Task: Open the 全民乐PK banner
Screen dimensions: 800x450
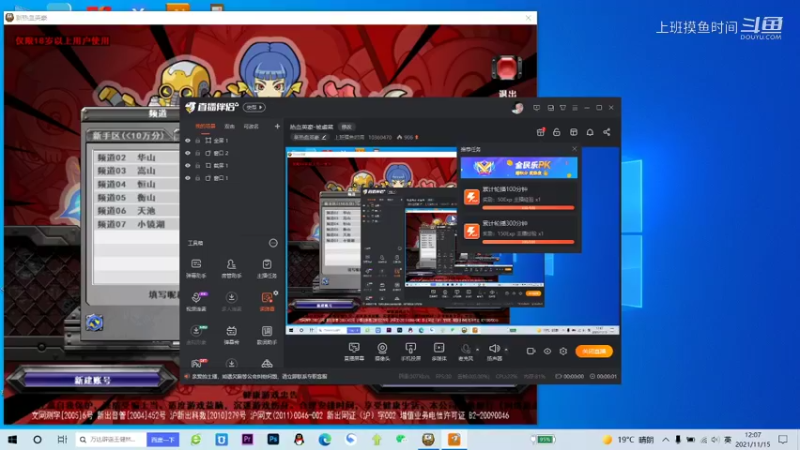Action: pyautogui.click(x=519, y=167)
